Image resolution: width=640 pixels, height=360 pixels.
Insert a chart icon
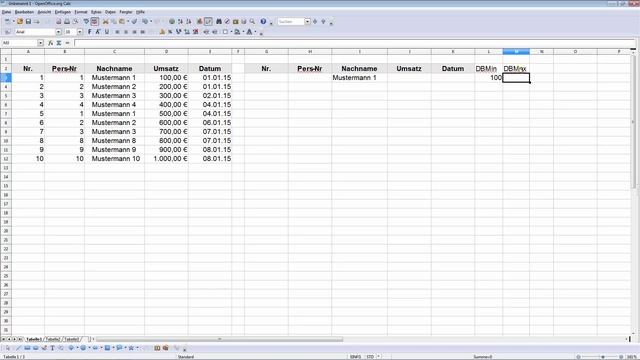tap(200, 21)
